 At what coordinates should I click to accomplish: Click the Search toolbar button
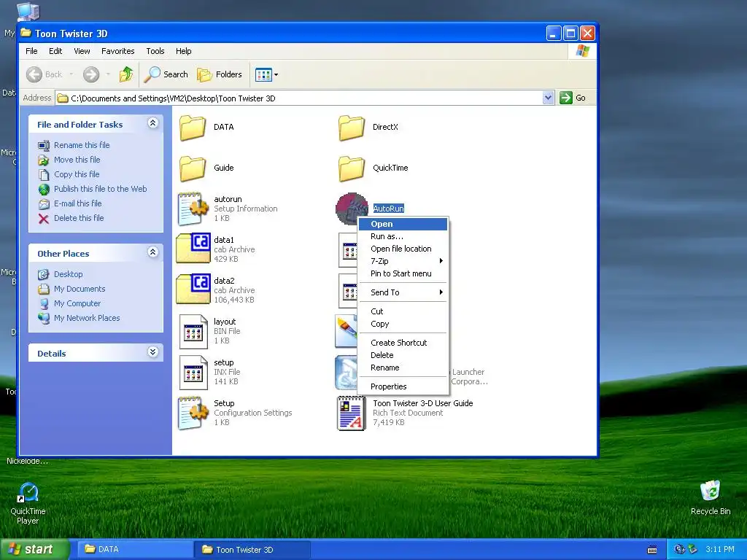(166, 74)
